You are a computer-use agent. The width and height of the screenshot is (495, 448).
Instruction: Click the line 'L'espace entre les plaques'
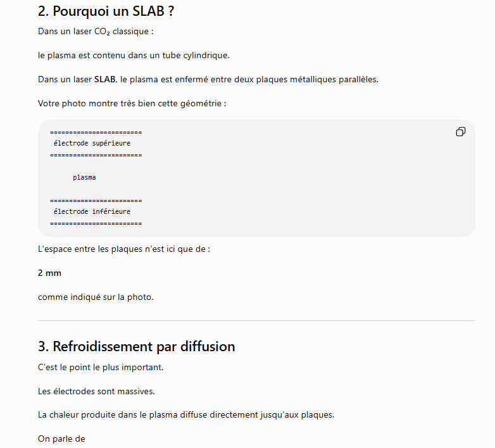click(x=124, y=249)
